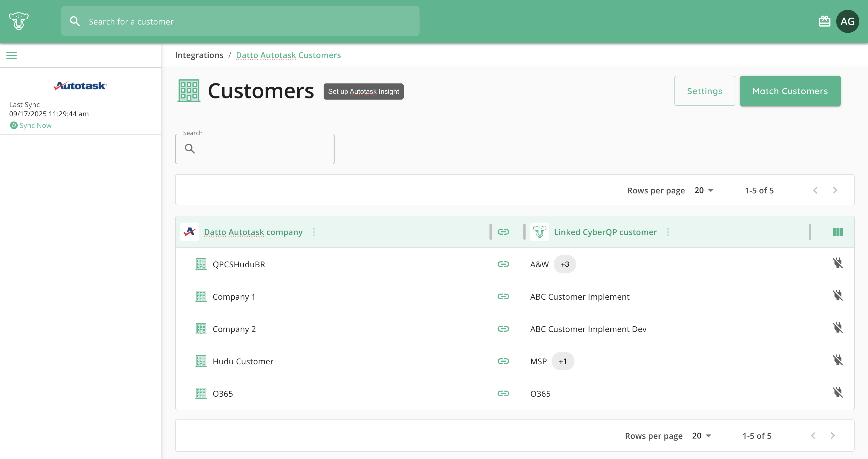Click the Hudu Customer name
Image resolution: width=868 pixels, height=459 pixels.
click(243, 361)
